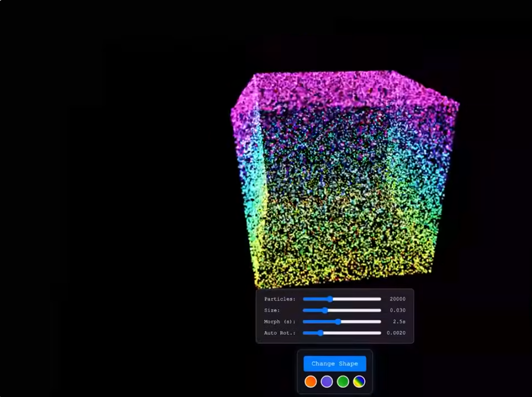Select the green color swatch
Viewport: 532px width, 397px height.
click(x=343, y=381)
